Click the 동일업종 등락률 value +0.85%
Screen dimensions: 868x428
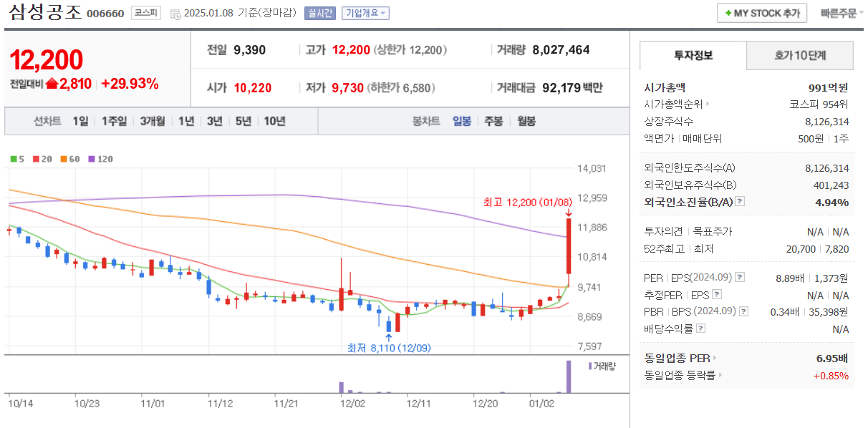click(831, 375)
